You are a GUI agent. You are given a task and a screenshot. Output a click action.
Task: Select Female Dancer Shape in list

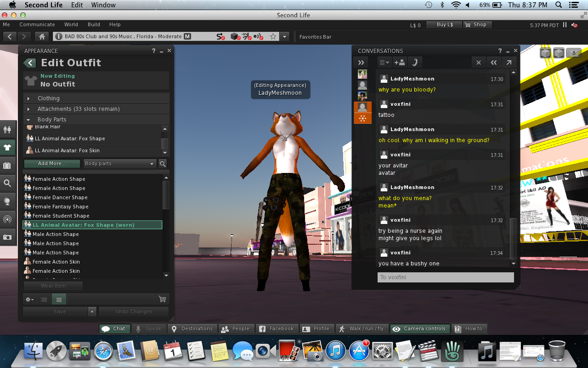point(93,197)
